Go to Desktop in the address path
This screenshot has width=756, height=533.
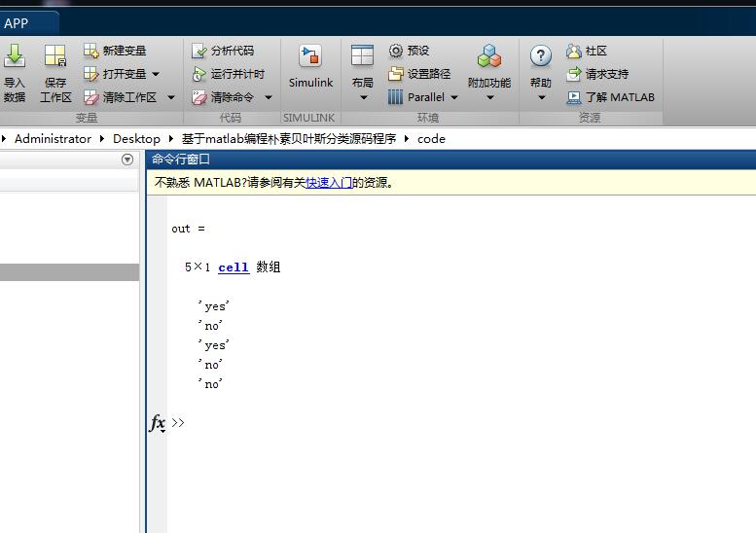point(136,139)
